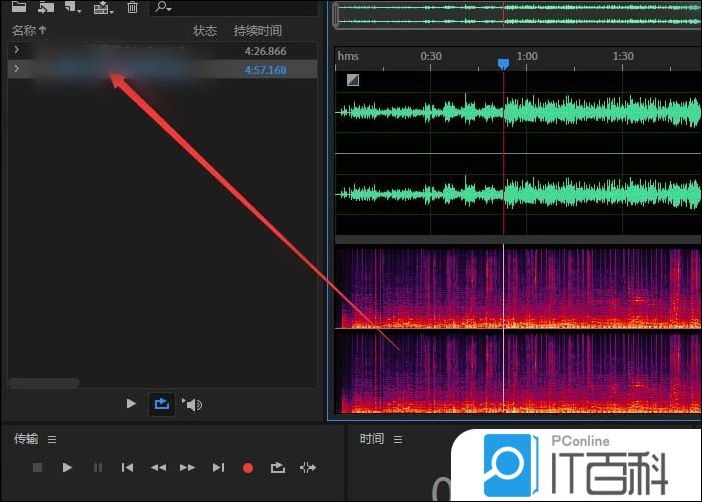The image size is (702, 502).
Task: Click Stop in the transport panel
Action: 38,467
